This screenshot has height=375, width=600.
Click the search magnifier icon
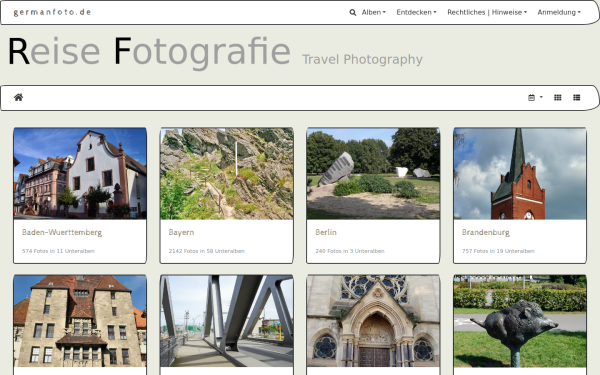click(352, 13)
